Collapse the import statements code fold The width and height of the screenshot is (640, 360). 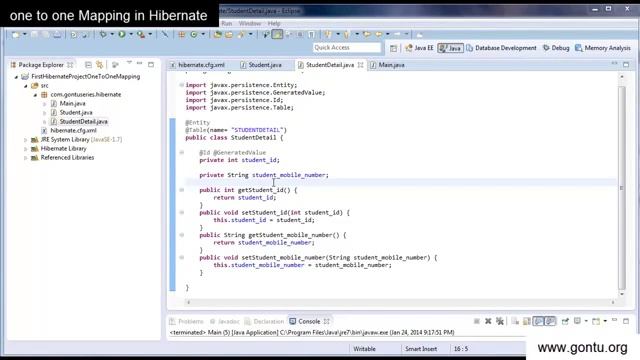182,85
